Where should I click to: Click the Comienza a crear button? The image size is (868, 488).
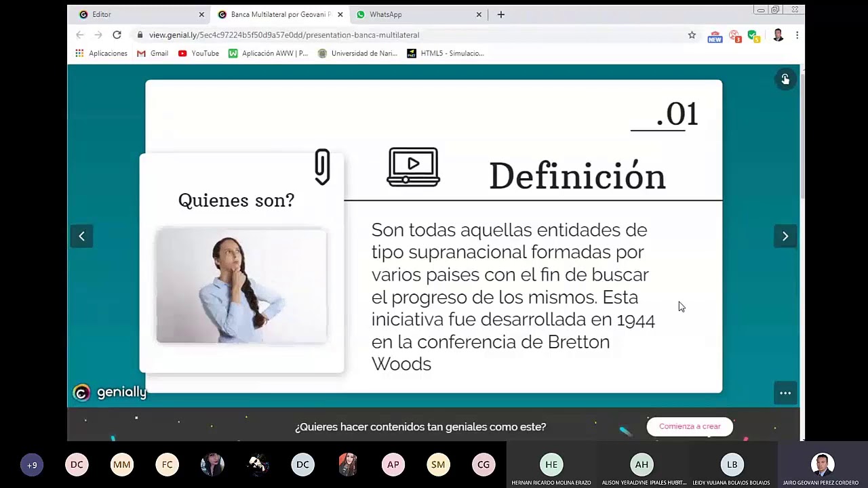coord(690,426)
